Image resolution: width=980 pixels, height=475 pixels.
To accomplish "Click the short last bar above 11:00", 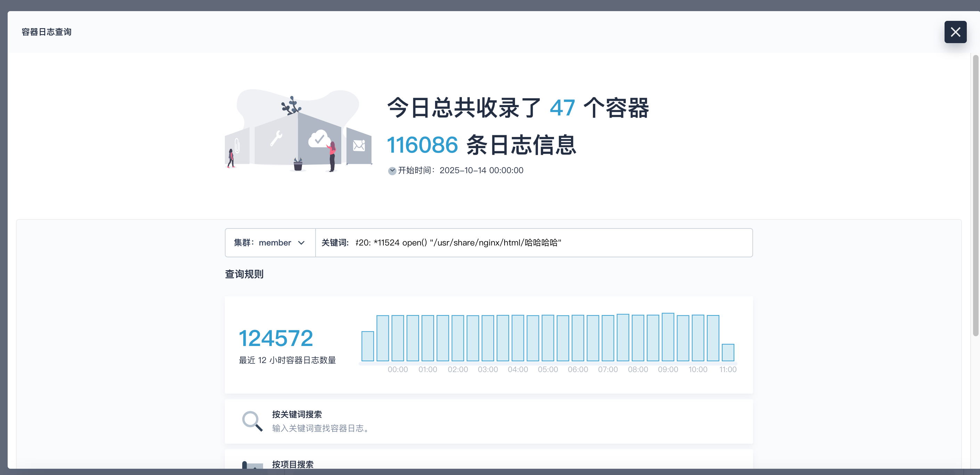I will tap(728, 353).
